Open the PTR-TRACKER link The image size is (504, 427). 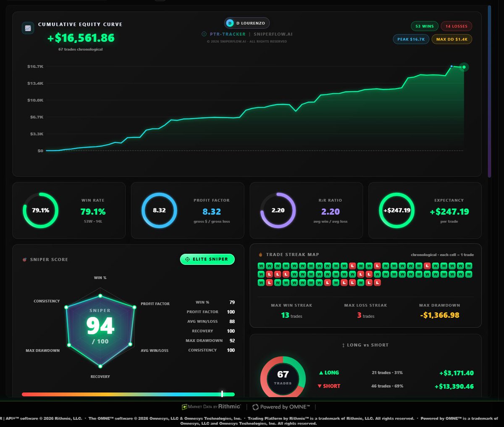[228, 34]
